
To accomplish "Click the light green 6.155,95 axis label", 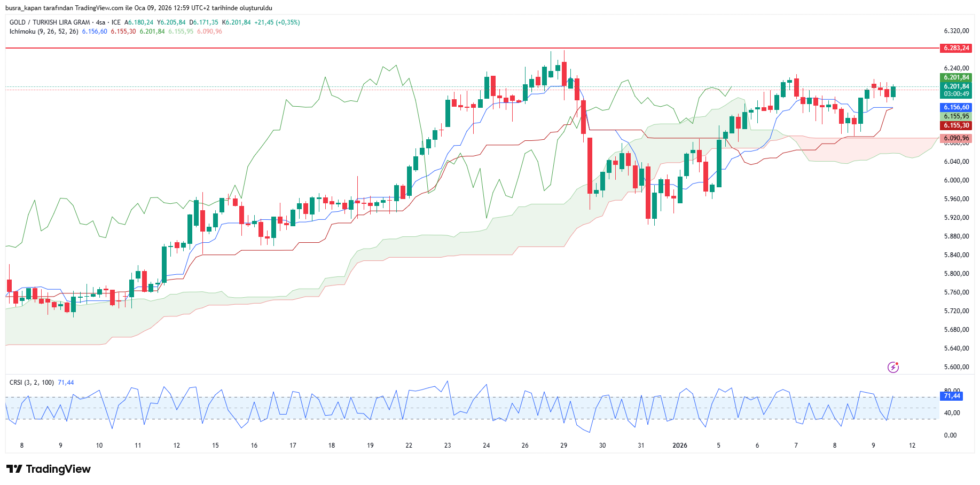I will (x=955, y=116).
